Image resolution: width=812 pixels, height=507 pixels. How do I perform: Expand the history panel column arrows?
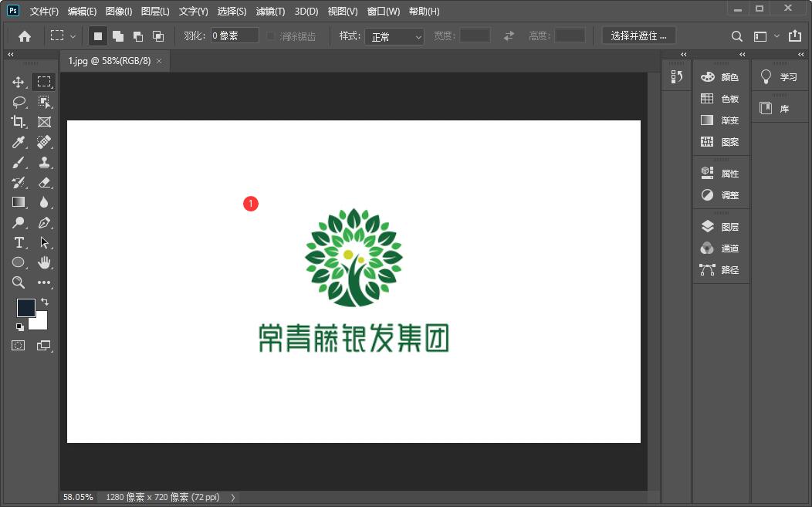point(684,54)
